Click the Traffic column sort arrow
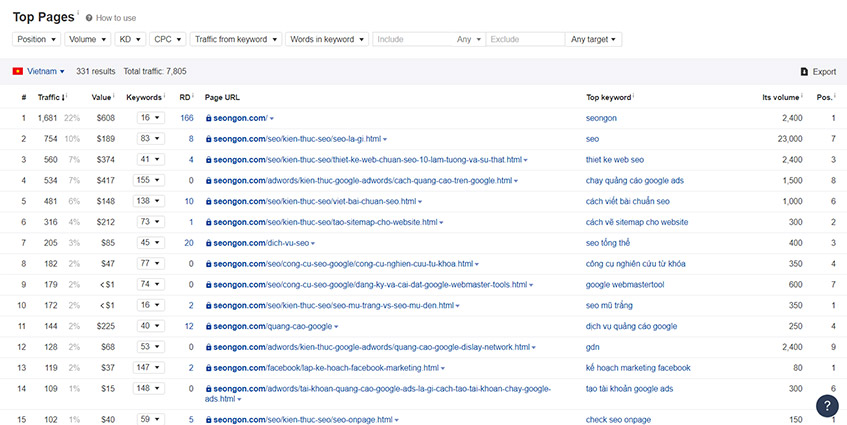 (63, 98)
